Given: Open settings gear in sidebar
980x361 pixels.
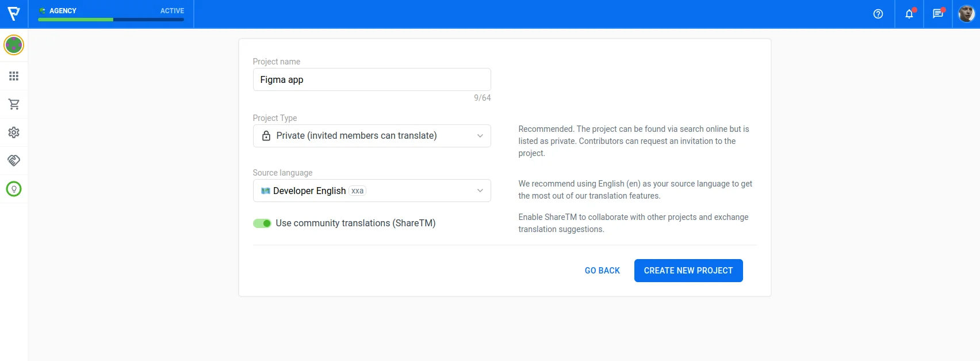Looking at the screenshot, I should [14, 132].
